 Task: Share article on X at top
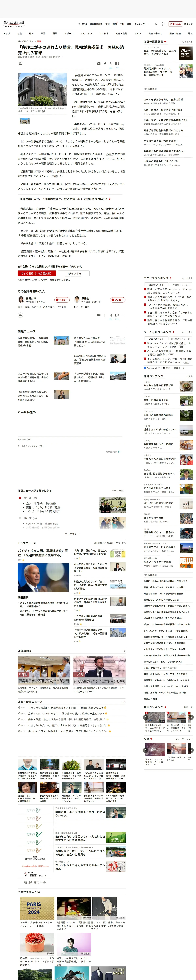(x=111, y=64)
